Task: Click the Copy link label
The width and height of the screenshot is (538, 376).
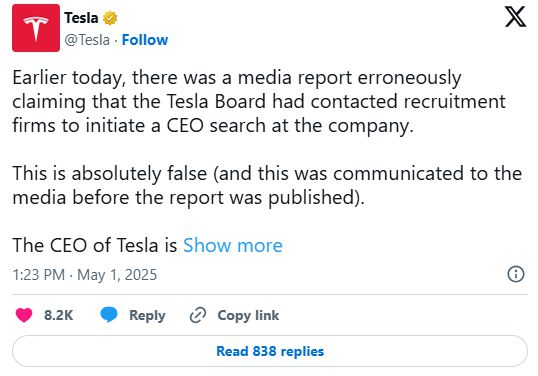Action: click(x=248, y=315)
